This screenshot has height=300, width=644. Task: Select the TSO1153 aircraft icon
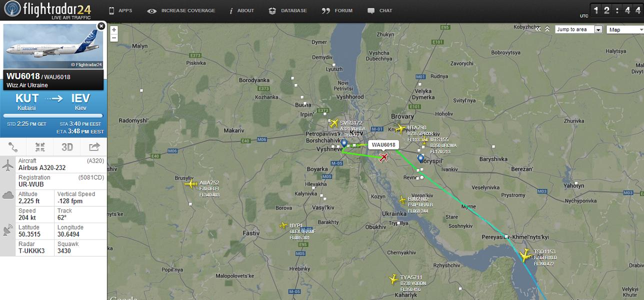[525, 256]
